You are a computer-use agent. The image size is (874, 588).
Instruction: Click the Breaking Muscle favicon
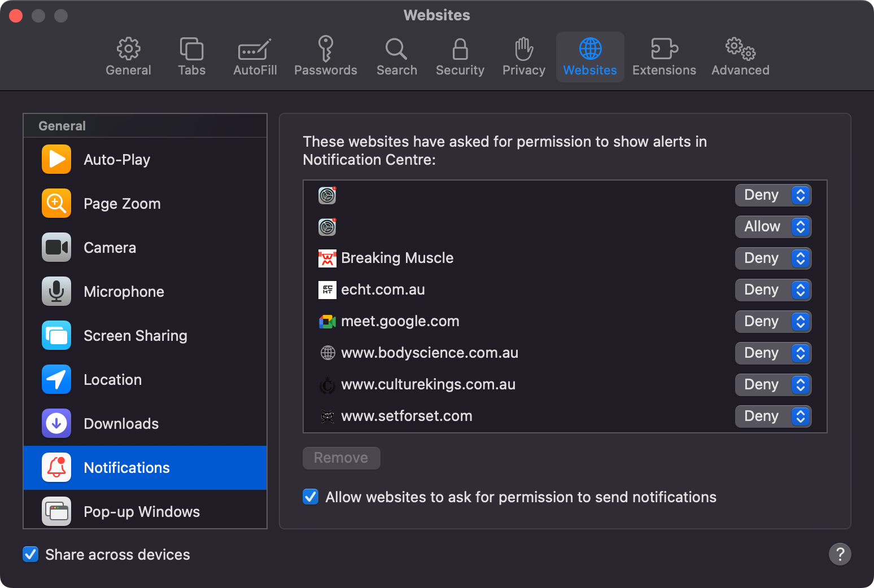pos(327,258)
